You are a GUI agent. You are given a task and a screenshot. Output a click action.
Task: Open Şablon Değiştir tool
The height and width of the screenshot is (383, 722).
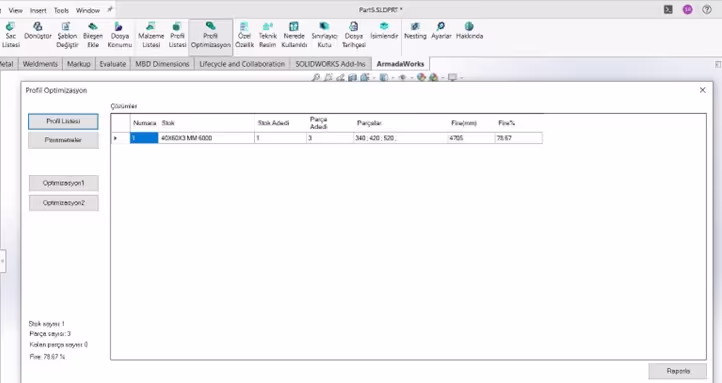pos(67,35)
